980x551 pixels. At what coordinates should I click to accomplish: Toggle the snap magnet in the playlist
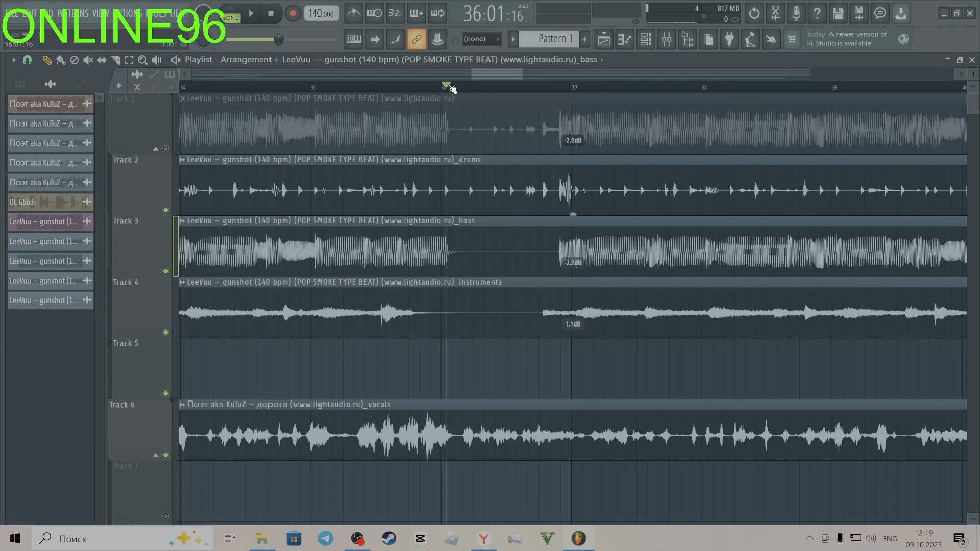pyautogui.click(x=27, y=60)
